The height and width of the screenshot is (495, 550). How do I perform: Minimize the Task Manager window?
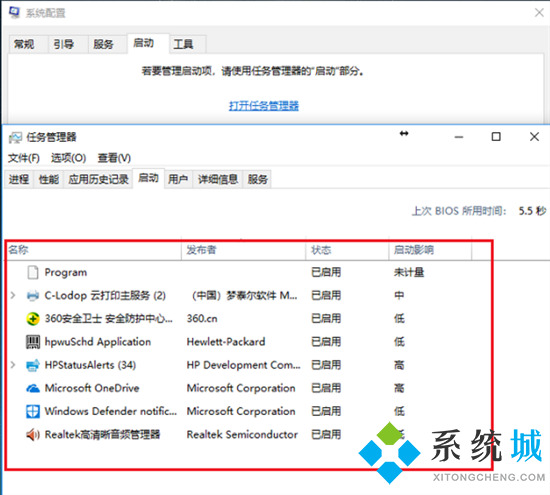click(x=459, y=137)
